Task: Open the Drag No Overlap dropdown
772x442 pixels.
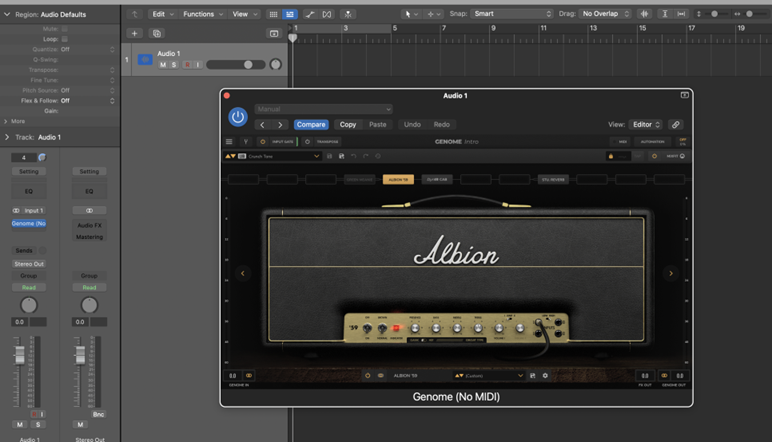Action: pos(605,14)
